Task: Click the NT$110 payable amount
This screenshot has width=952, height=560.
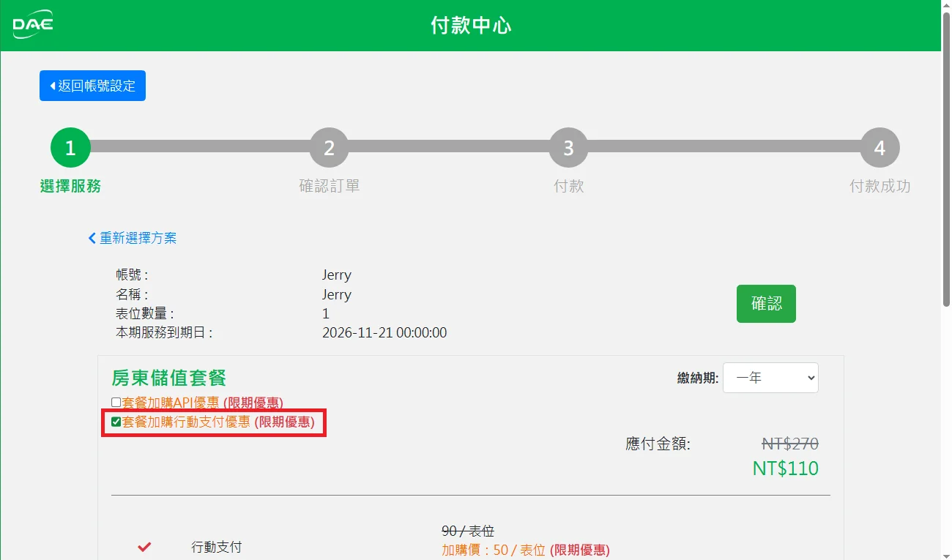Action: 785,468
